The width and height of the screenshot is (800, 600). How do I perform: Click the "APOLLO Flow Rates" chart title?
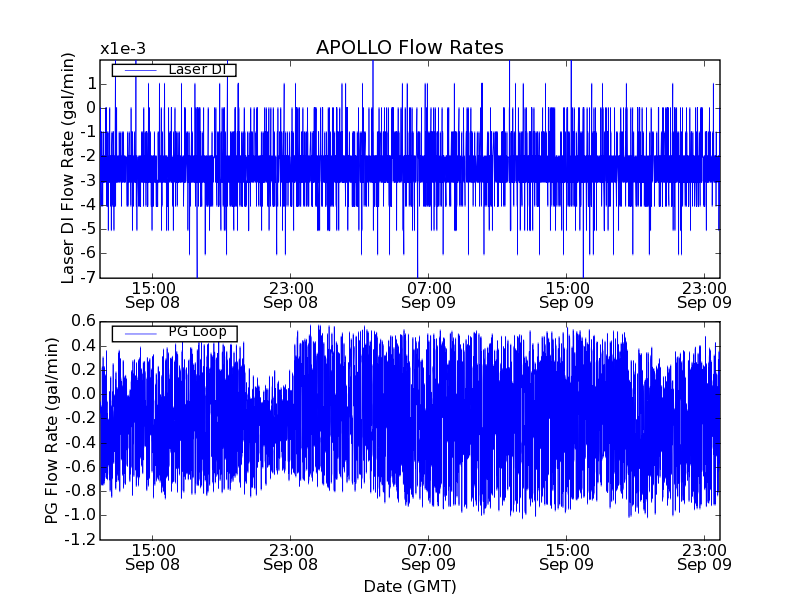point(410,47)
